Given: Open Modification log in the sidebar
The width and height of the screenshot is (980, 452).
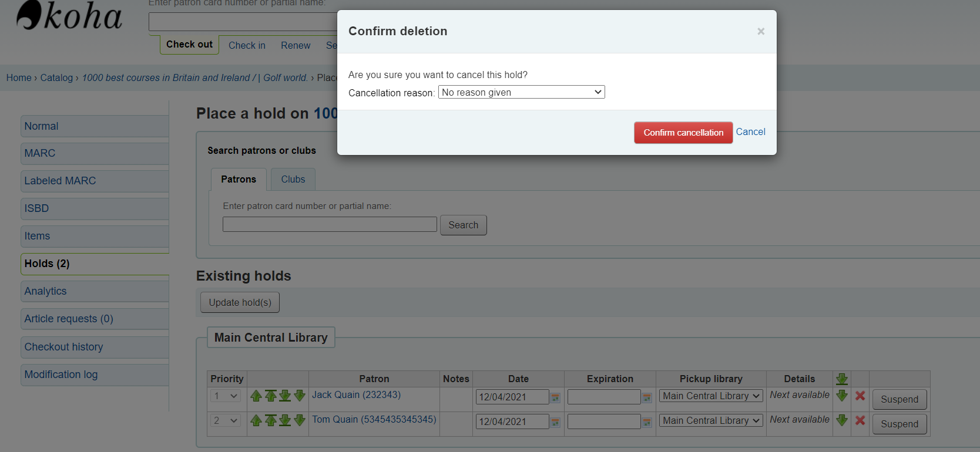Looking at the screenshot, I should click(95, 375).
